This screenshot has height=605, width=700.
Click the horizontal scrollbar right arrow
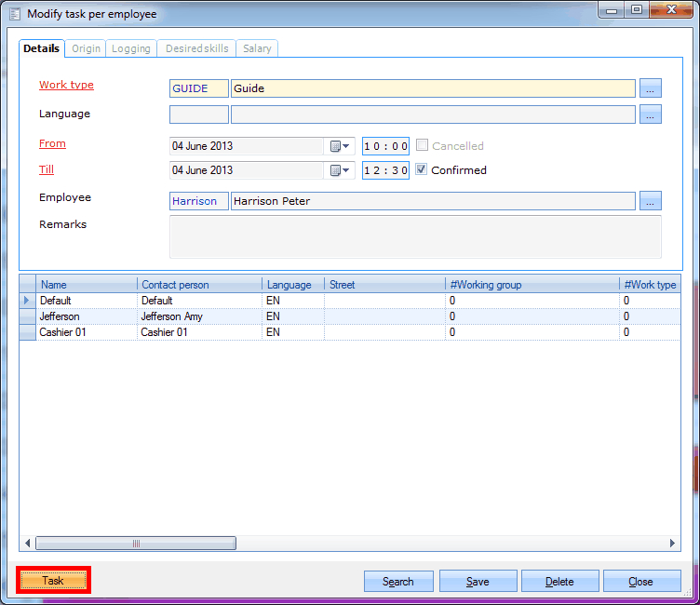click(672, 543)
